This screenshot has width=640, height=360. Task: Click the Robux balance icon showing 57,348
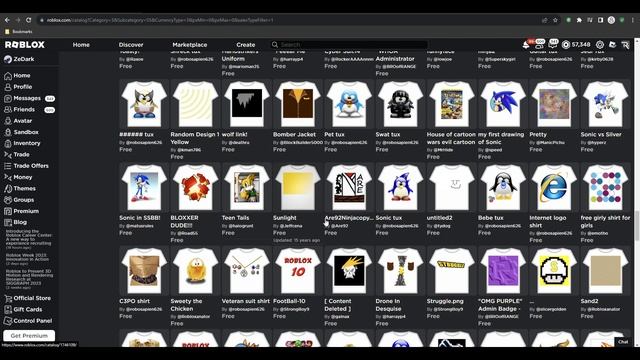tap(566, 45)
